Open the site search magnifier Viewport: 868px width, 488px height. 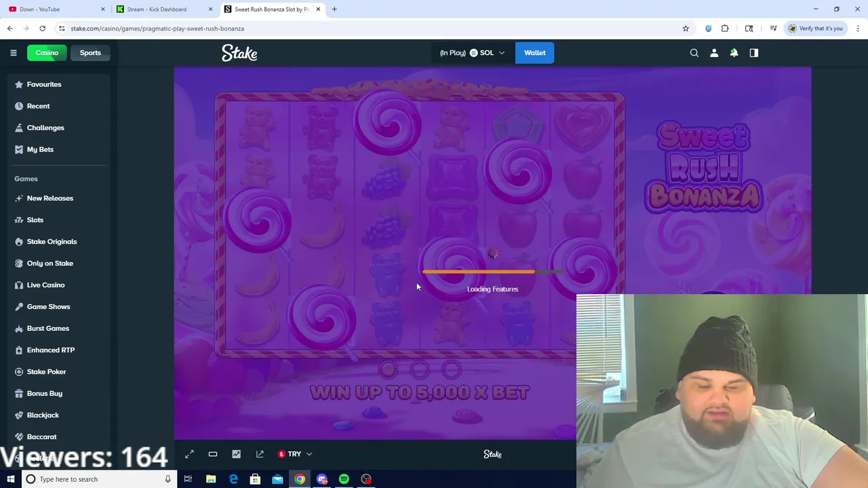tap(694, 53)
